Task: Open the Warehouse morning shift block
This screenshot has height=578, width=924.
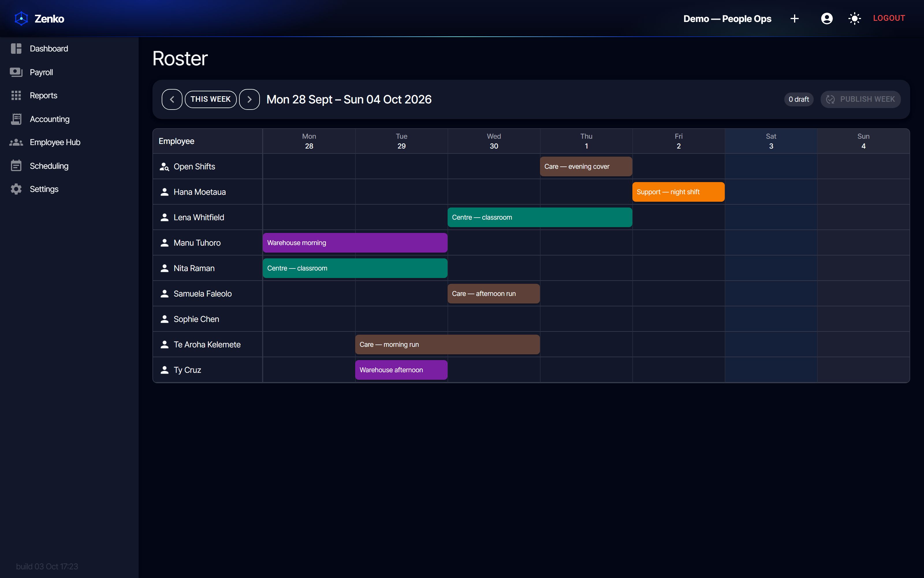Action: pos(355,243)
